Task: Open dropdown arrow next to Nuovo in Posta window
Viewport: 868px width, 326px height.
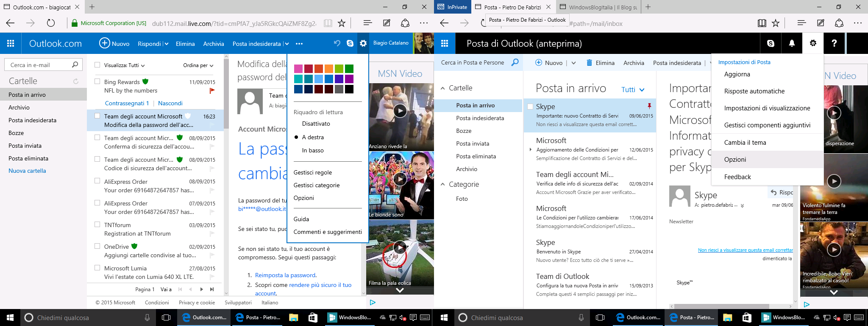Action: point(573,63)
